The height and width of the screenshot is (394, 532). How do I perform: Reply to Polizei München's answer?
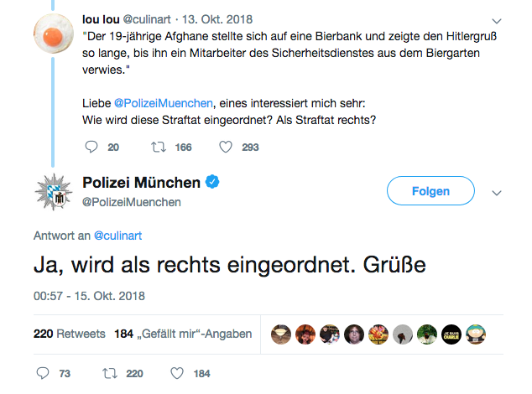(x=44, y=373)
